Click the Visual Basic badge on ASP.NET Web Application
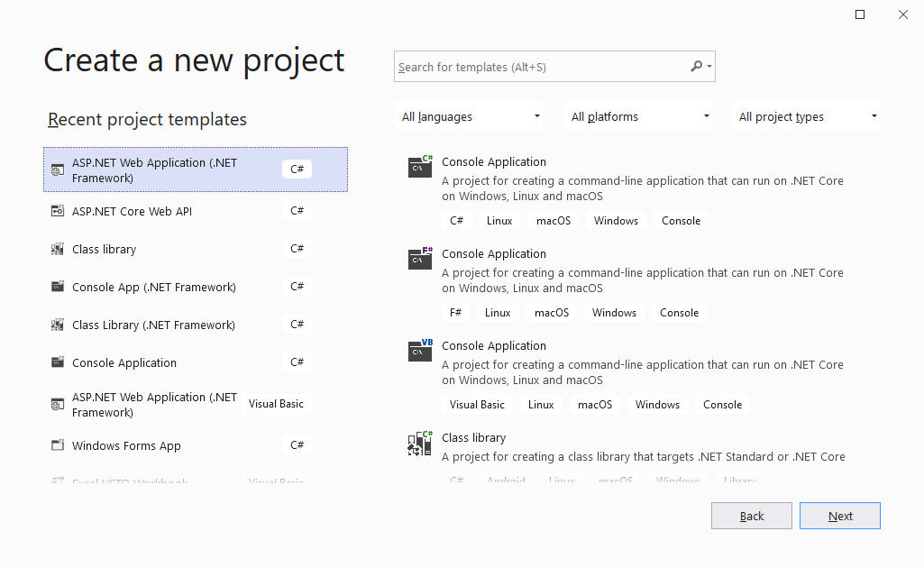Image resolution: width=924 pixels, height=568 pixels. pos(276,404)
